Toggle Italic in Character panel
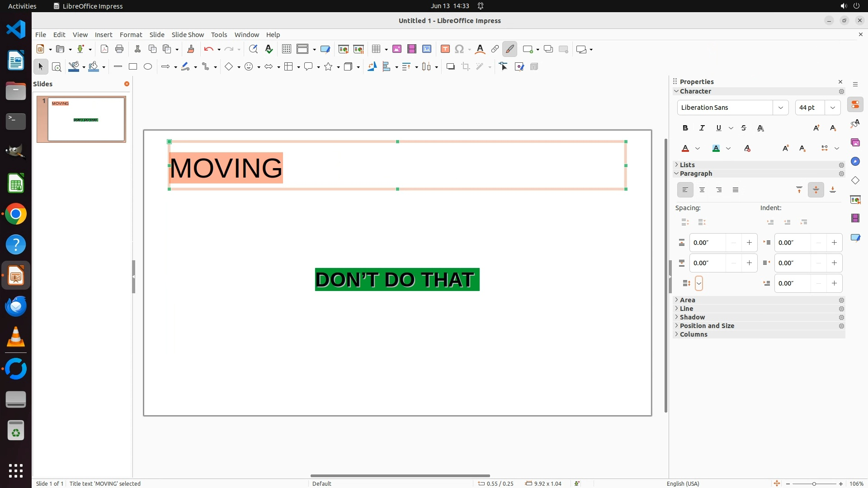This screenshot has width=868, height=488. (702, 128)
